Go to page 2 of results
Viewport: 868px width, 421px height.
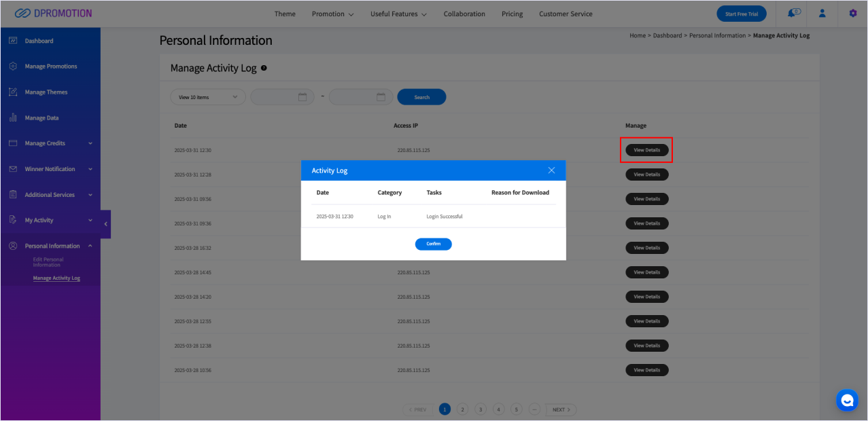(x=462, y=409)
